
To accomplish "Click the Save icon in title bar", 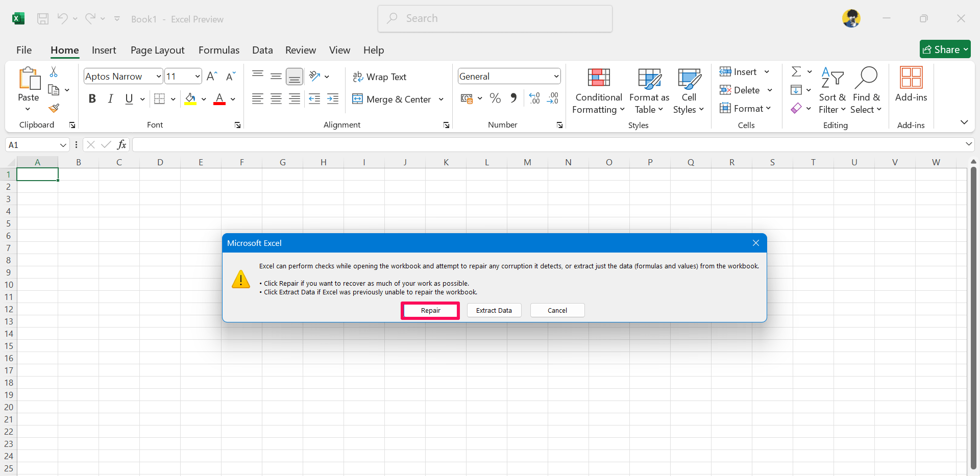I will pos(43,19).
